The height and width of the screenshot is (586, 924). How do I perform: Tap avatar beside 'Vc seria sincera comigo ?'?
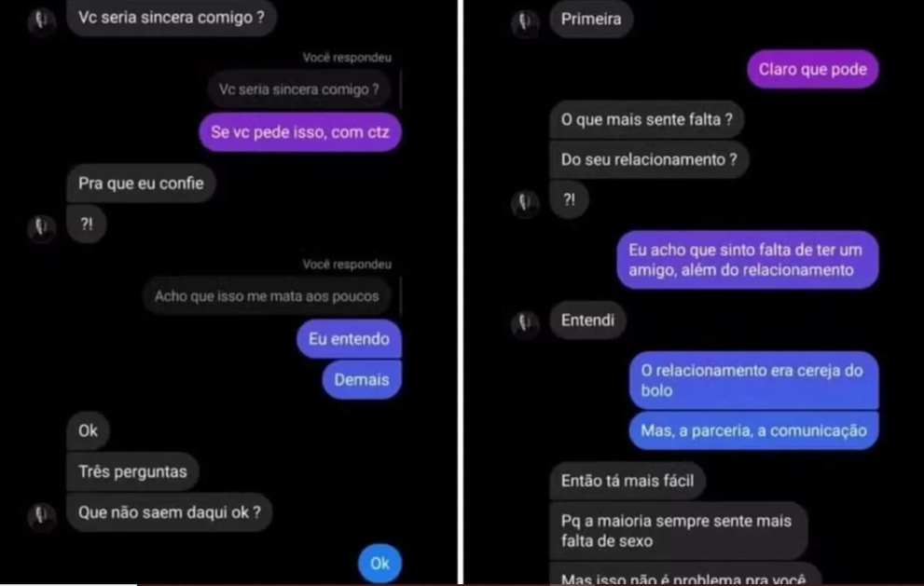pyautogui.click(x=41, y=21)
